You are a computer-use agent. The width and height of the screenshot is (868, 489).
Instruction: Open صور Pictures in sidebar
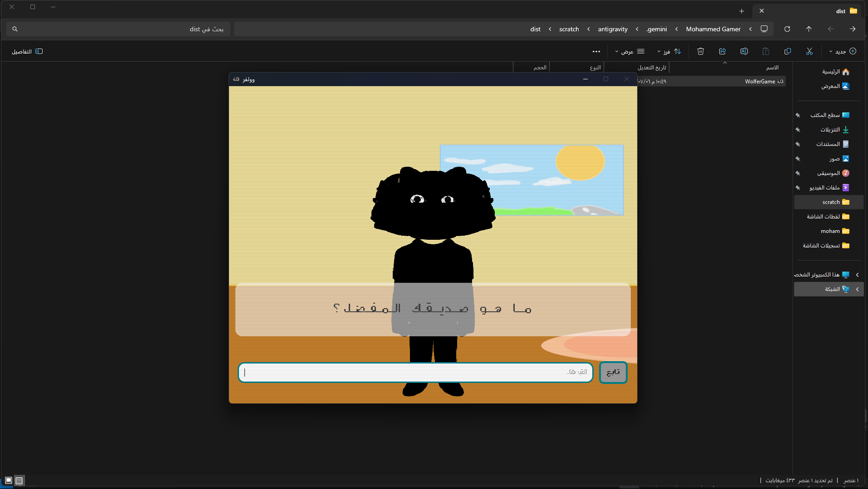pyautogui.click(x=839, y=159)
